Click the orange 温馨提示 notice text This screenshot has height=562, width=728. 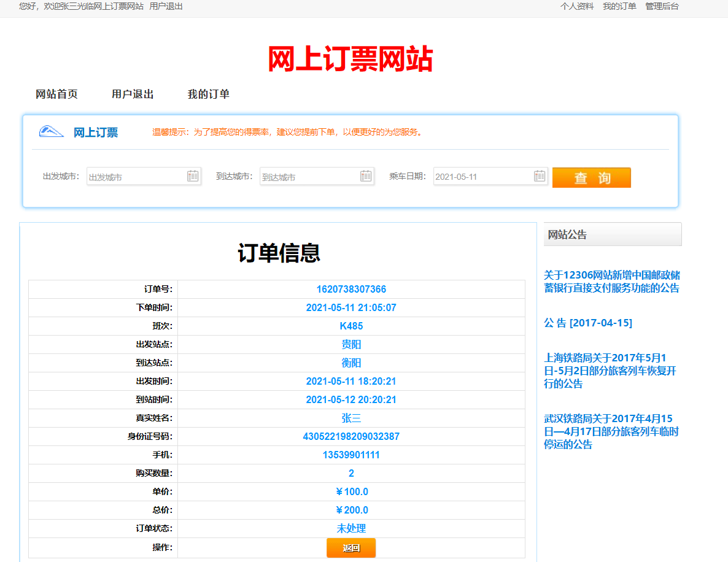coord(288,133)
